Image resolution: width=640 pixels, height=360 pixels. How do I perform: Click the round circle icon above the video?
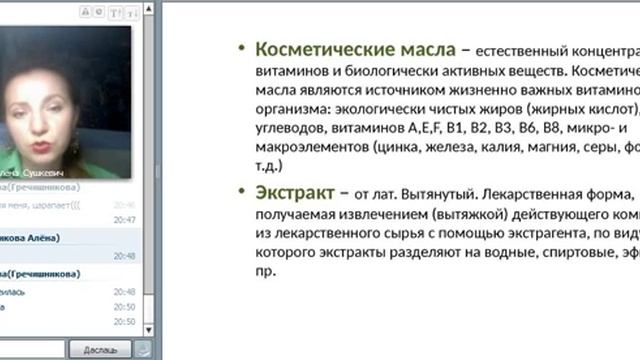pyautogui.click(x=99, y=12)
